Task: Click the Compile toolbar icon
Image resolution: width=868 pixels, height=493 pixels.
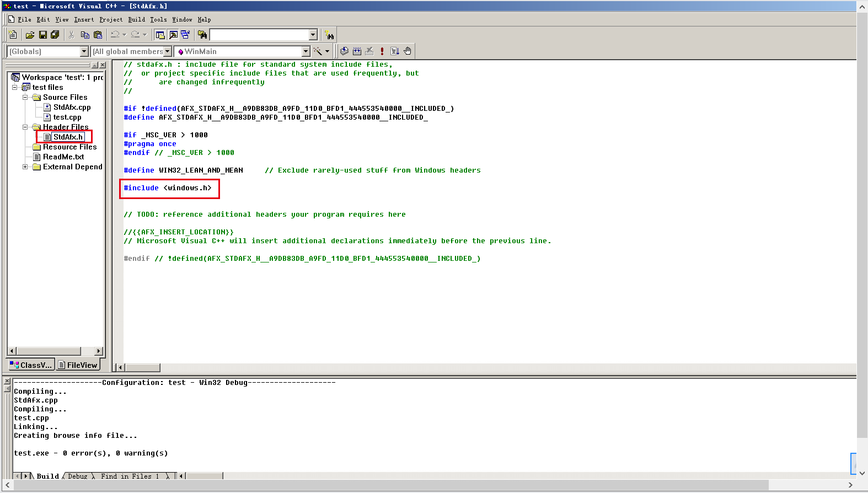Action: pyautogui.click(x=344, y=51)
